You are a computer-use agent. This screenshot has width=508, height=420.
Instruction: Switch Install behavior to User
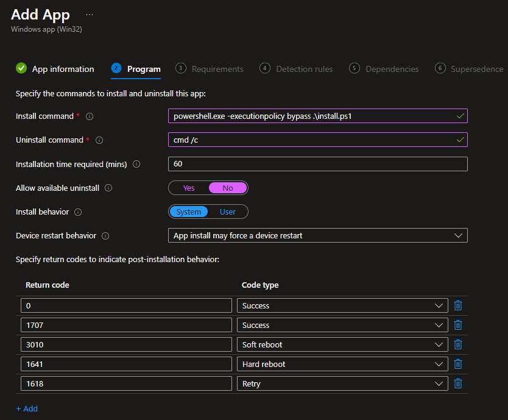(x=227, y=212)
